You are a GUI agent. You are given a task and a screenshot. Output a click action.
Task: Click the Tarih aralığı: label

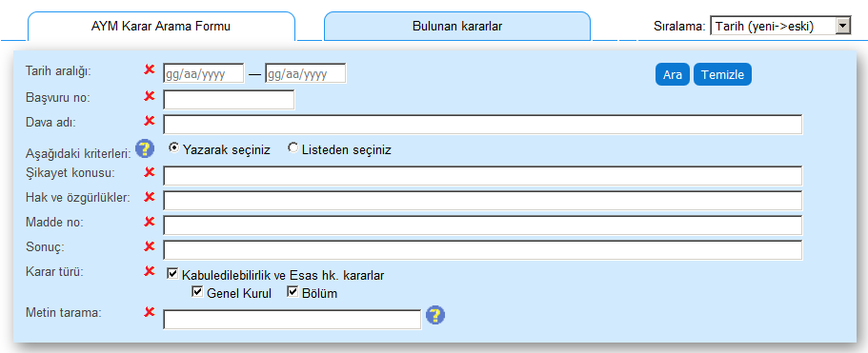point(59,71)
